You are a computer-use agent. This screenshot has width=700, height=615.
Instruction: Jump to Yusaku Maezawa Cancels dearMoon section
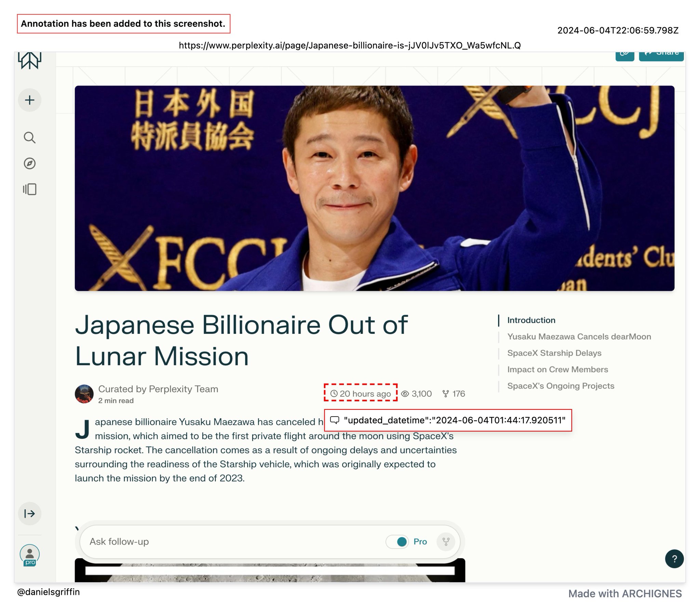(579, 337)
